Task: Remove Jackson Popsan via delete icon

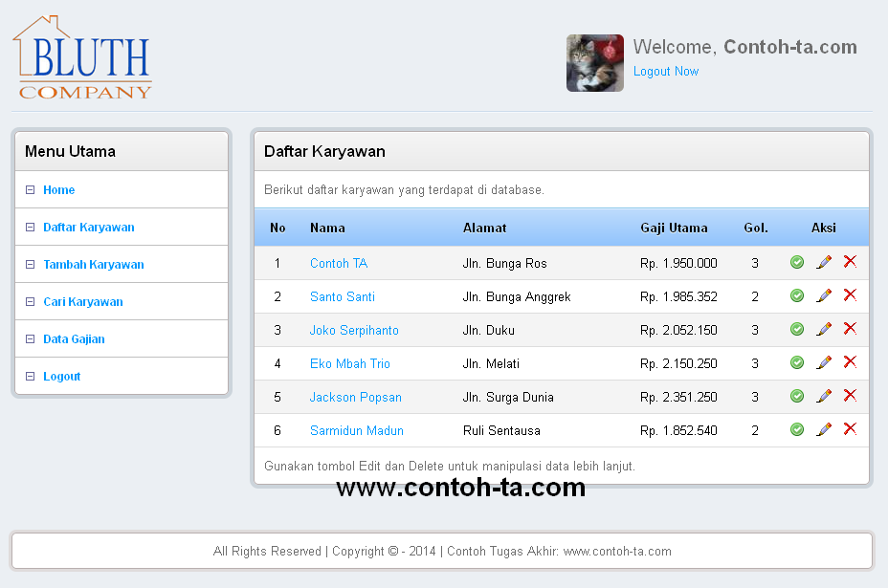Action: [850, 396]
